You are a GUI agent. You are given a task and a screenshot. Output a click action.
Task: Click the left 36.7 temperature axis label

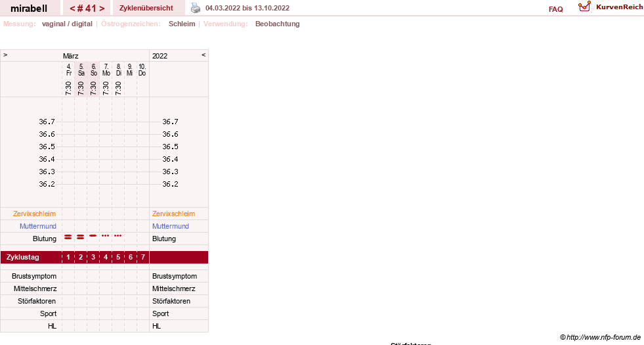click(x=47, y=122)
